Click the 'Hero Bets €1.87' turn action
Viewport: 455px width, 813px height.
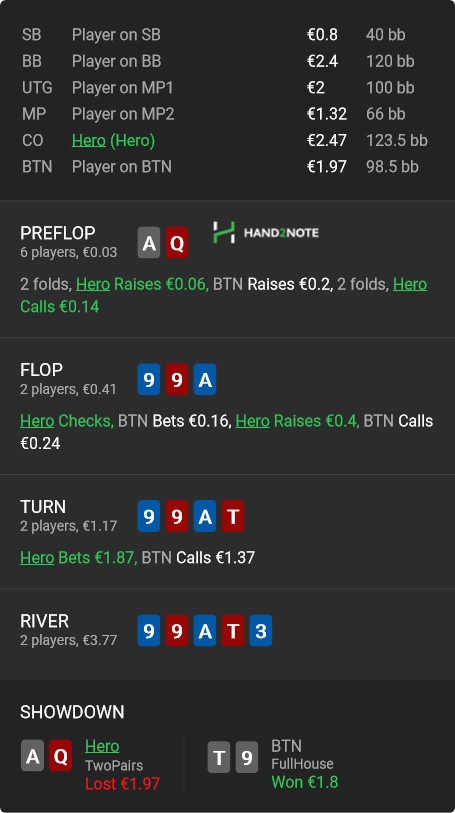coord(79,558)
